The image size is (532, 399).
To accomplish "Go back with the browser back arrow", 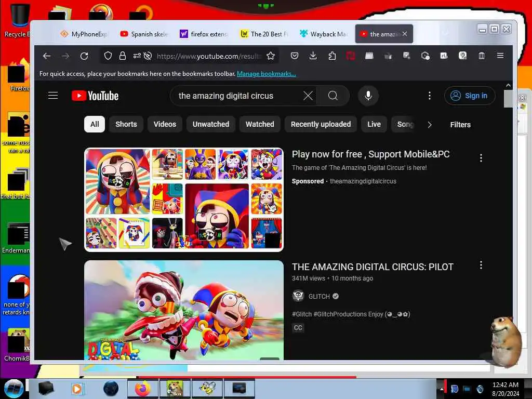I will [x=46, y=56].
